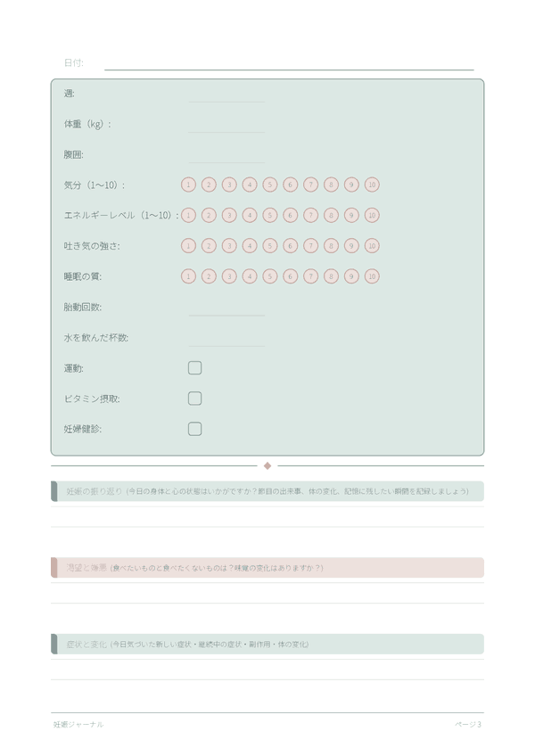This screenshot has height=756, width=535.
Task: Select the 症状と変化 section header
Action: point(267,644)
